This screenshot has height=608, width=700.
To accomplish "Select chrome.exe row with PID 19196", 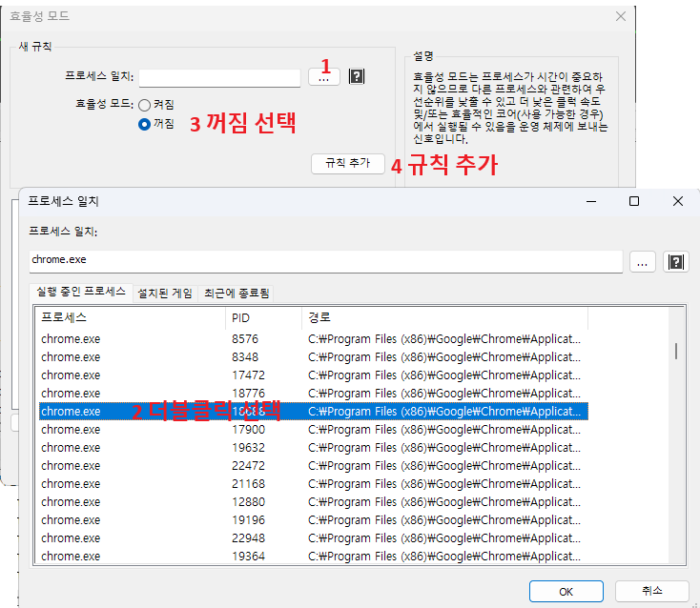I will pos(314,520).
